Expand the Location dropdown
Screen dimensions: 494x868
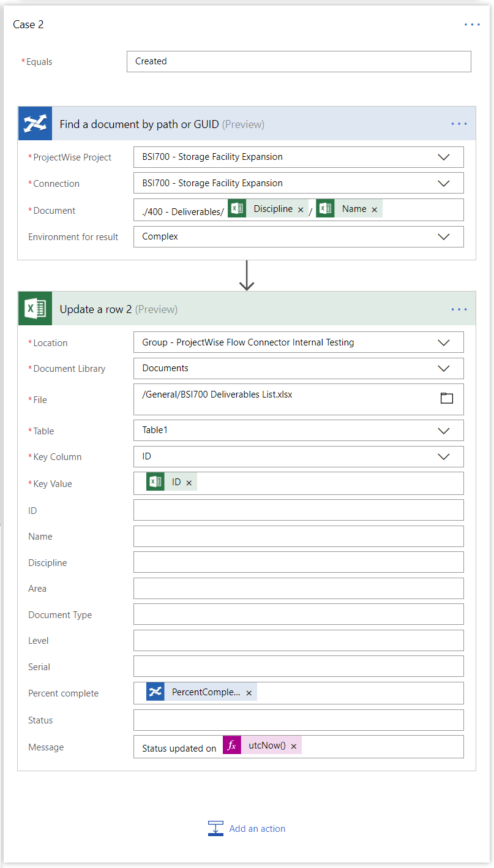444,343
